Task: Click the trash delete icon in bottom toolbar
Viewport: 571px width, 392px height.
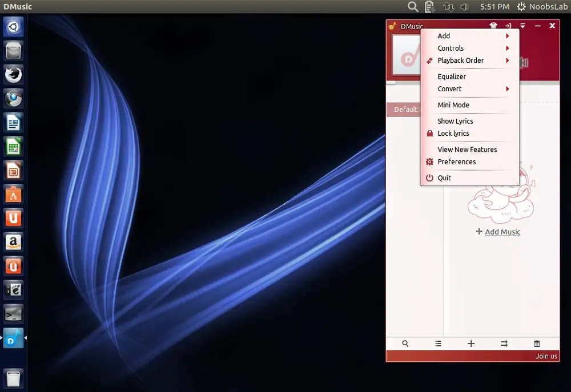Action: click(537, 343)
